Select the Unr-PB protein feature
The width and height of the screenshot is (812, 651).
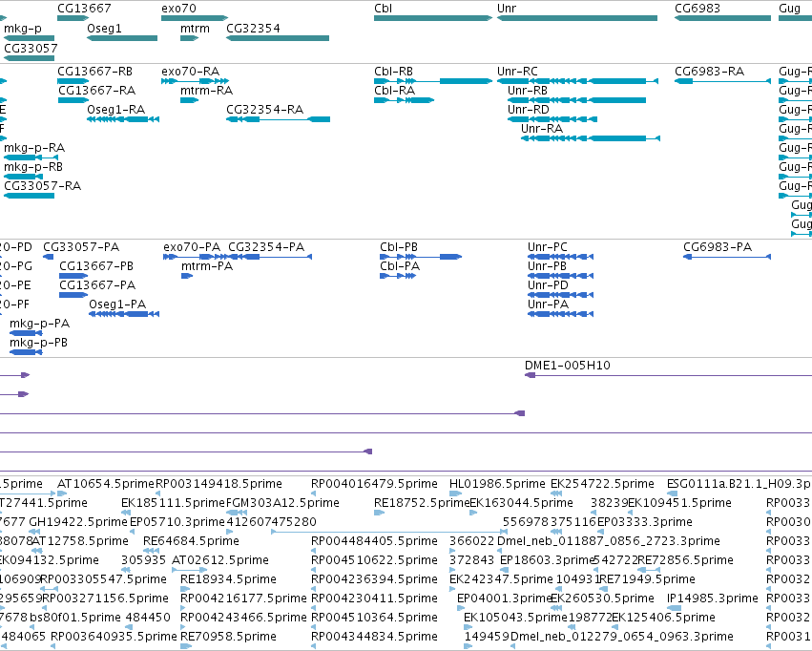560,276
